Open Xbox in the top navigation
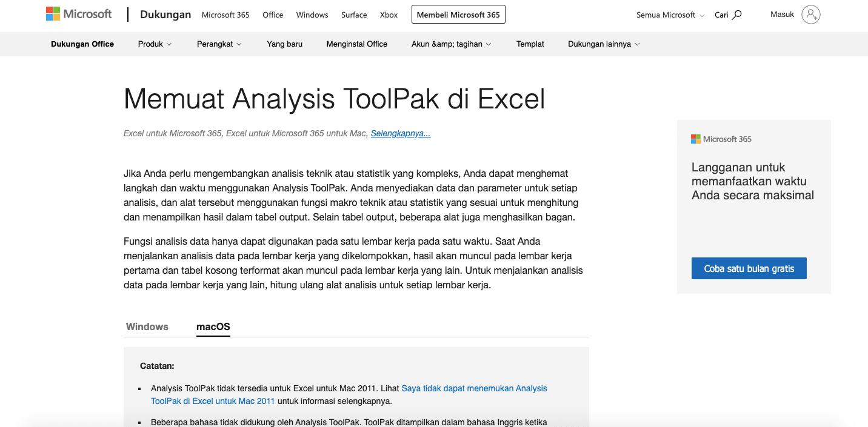Viewport: 868px width, 427px height. click(x=389, y=15)
